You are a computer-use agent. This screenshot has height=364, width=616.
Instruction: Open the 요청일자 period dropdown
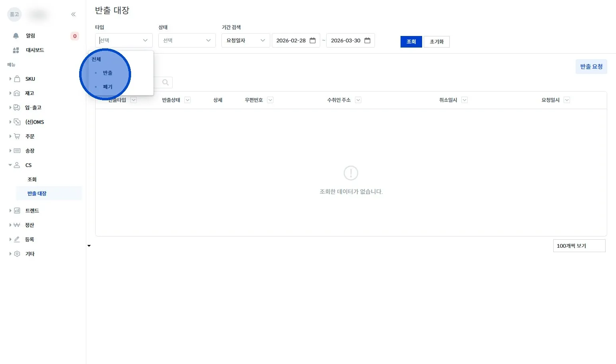click(x=245, y=40)
